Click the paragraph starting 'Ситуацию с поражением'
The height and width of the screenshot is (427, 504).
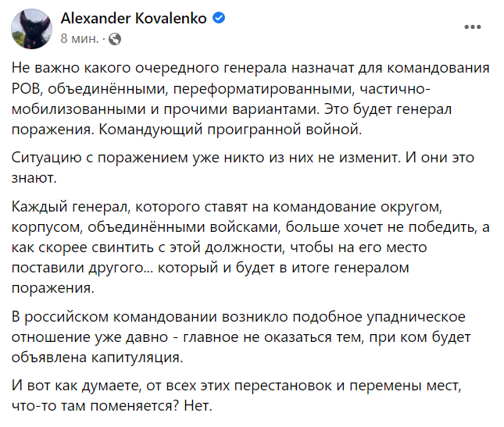(x=243, y=167)
